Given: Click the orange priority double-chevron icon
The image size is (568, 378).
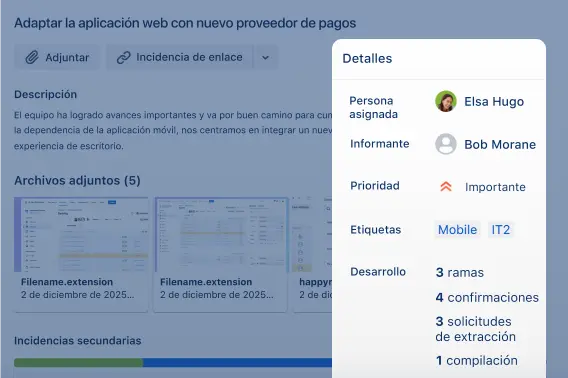Looking at the screenshot, I should click(x=446, y=186).
